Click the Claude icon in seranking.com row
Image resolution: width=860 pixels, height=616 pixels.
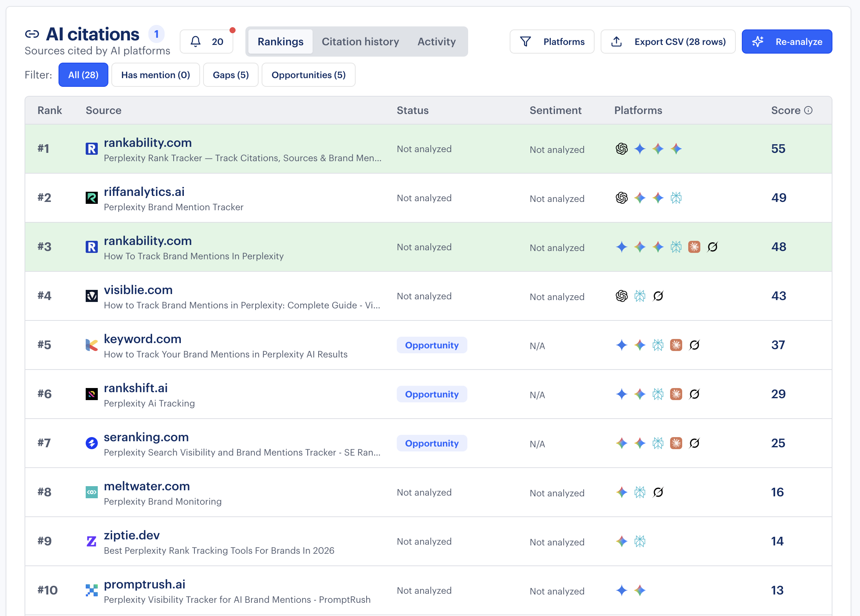point(676,443)
